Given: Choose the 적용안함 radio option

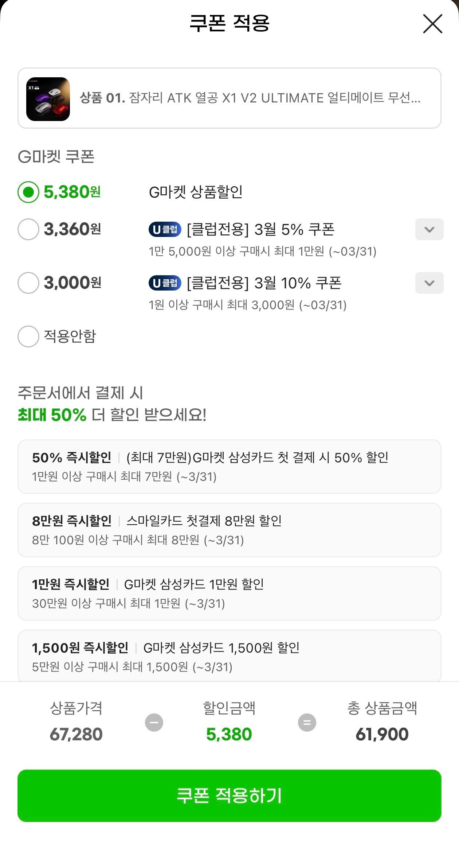Looking at the screenshot, I should click(x=28, y=336).
